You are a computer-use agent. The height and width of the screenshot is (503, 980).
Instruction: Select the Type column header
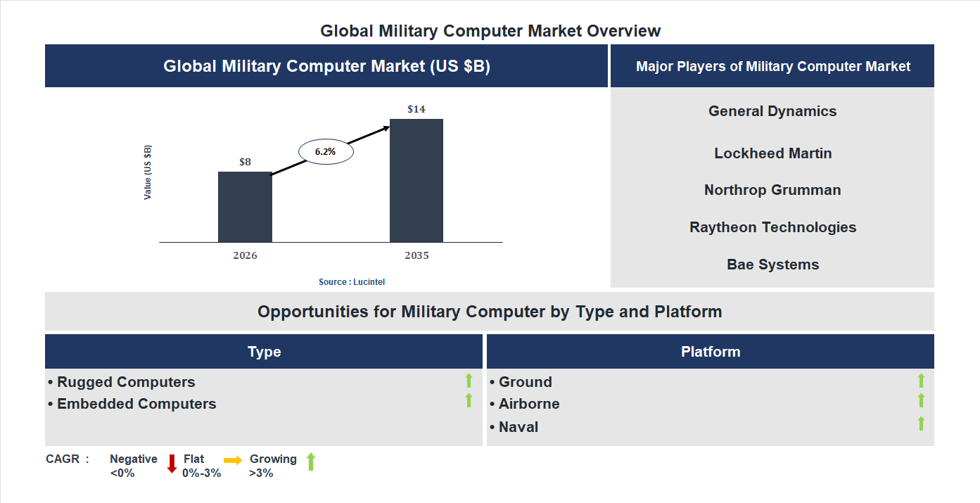coord(264,352)
